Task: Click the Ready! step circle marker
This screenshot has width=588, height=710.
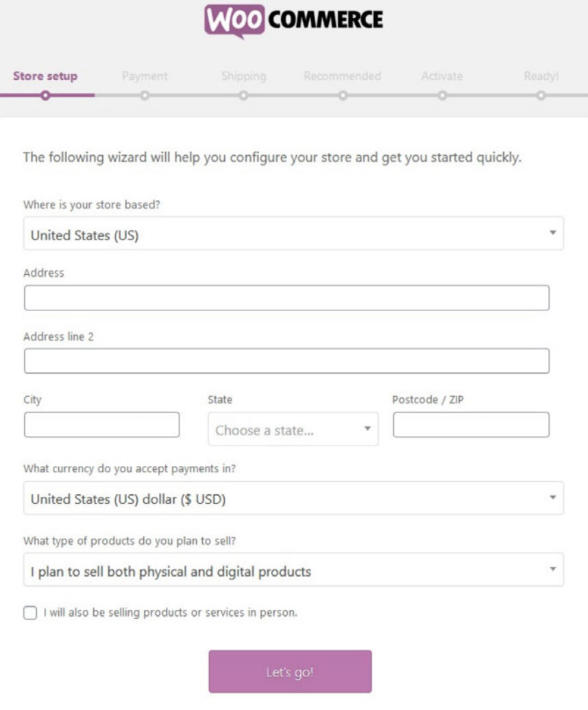Action: click(541, 96)
